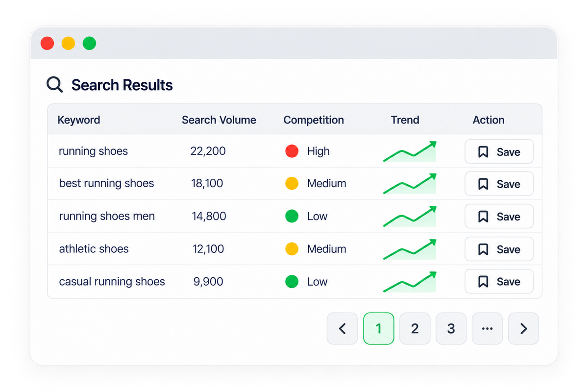Click the 18,100 search volume value
This screenshot has width=588, height=392.
[x=207, y=183]
